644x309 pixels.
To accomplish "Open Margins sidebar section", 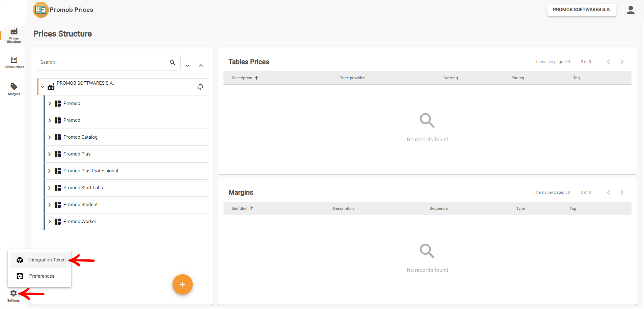I will [x=14, y=89].
